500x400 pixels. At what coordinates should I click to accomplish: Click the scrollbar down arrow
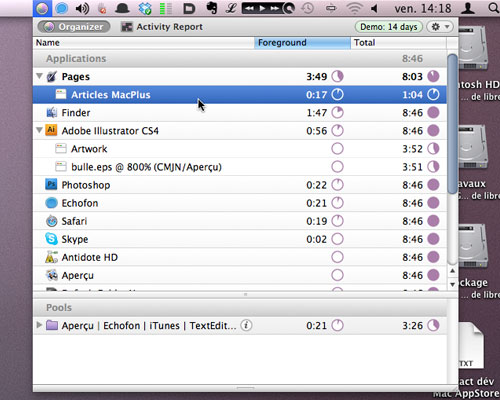pos(452,284)
